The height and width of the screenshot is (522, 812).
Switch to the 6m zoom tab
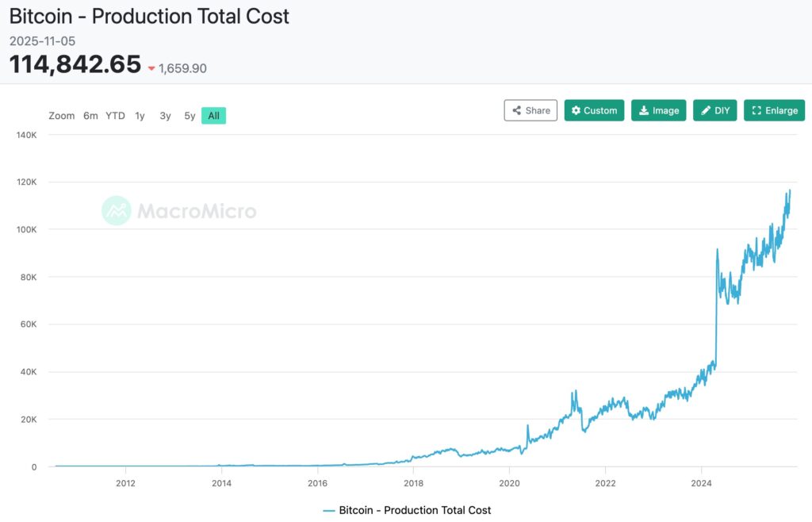tap(90, 115)
